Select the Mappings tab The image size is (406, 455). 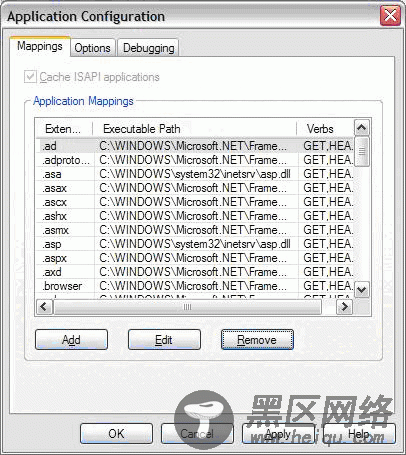(40, 46)
